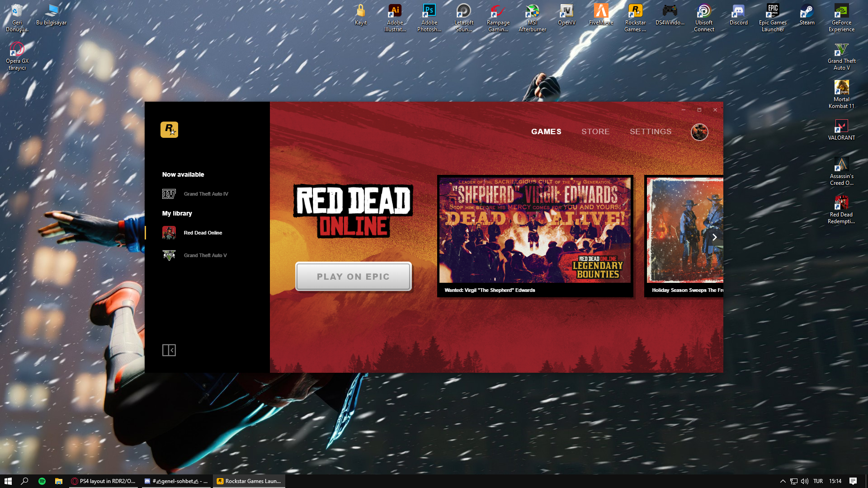Screen dimensions: 868x488
Task: Switch to the genel-sohbet Discord taskbar window
Action: pyautogui.click(x=176, y=481)
